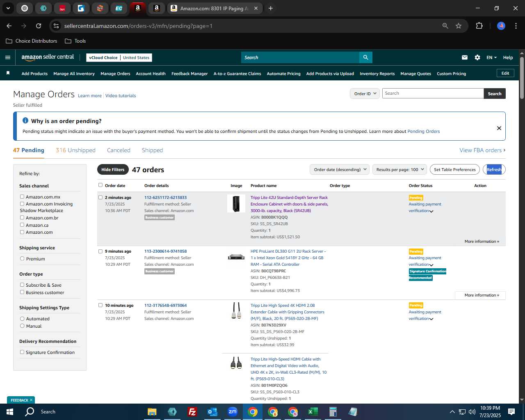
Task: Click the page vertical scrollbar
Action: 522,78
